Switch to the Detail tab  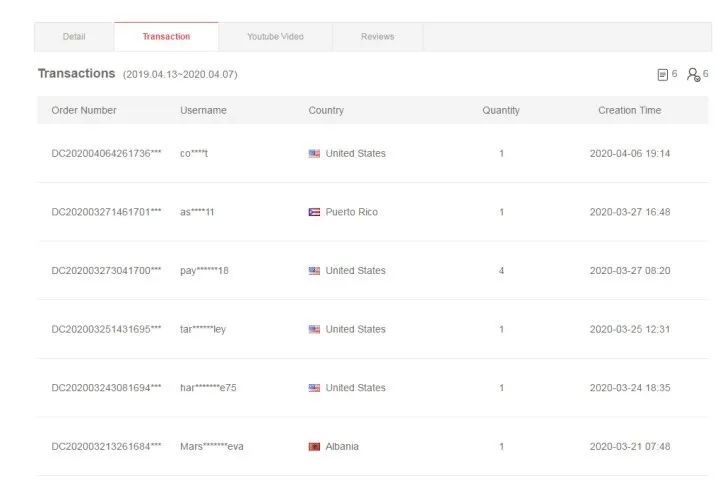(74, 37)
